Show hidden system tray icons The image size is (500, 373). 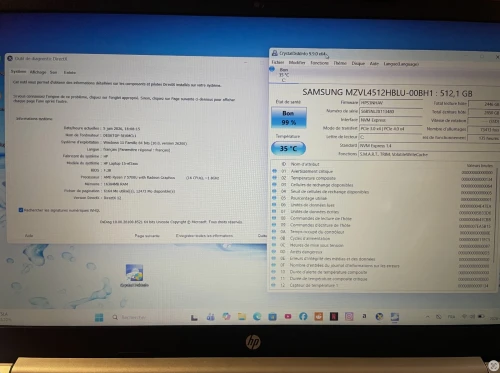coord(428,316)
